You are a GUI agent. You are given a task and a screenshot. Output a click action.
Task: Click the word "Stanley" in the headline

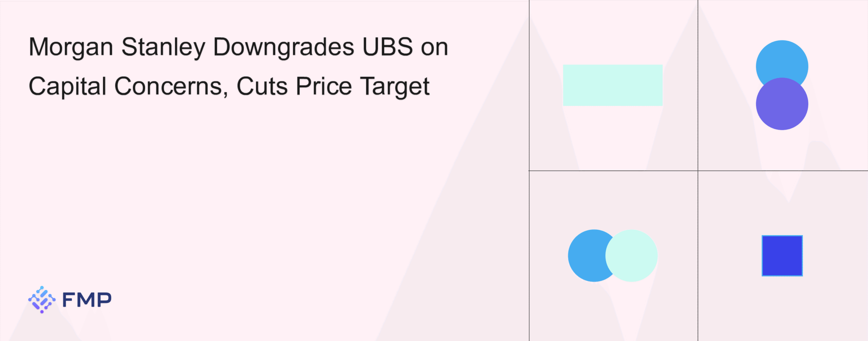[x=163, y=48]
